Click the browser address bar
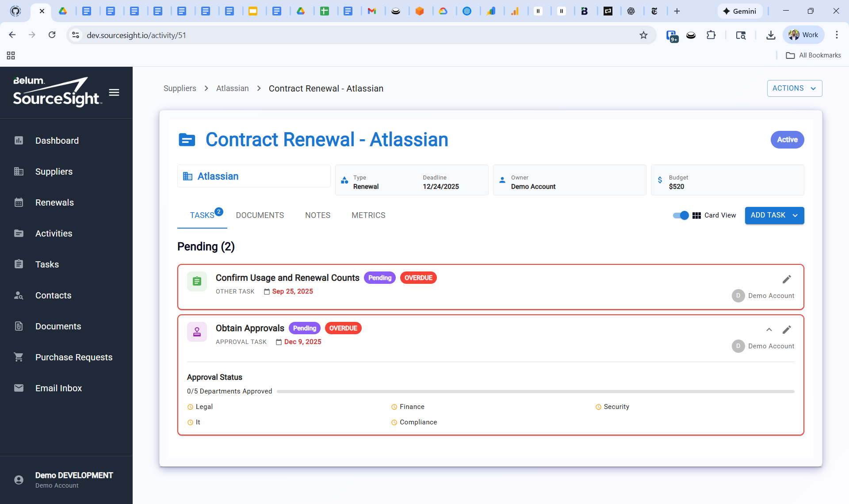The width and height of the screenshot is (849, 504). tap(265, 35)
